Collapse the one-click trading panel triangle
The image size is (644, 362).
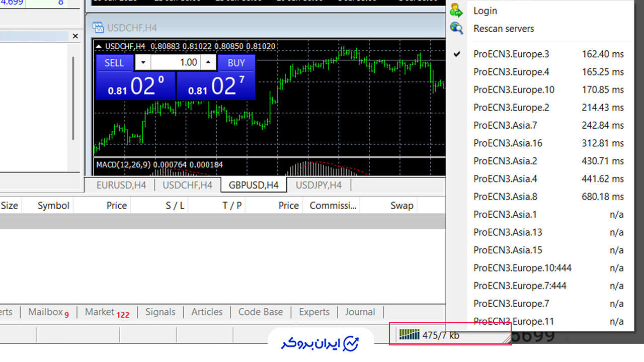99,46
